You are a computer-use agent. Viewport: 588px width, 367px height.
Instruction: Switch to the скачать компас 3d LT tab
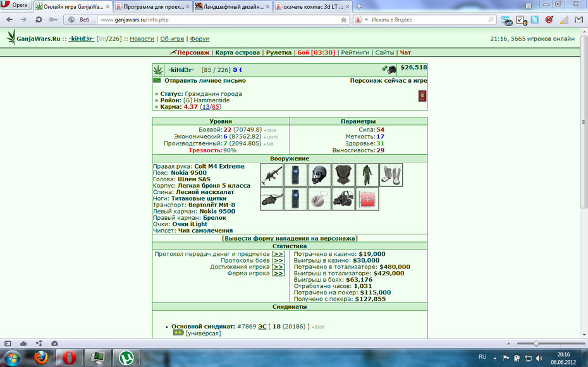coord(313,7)
